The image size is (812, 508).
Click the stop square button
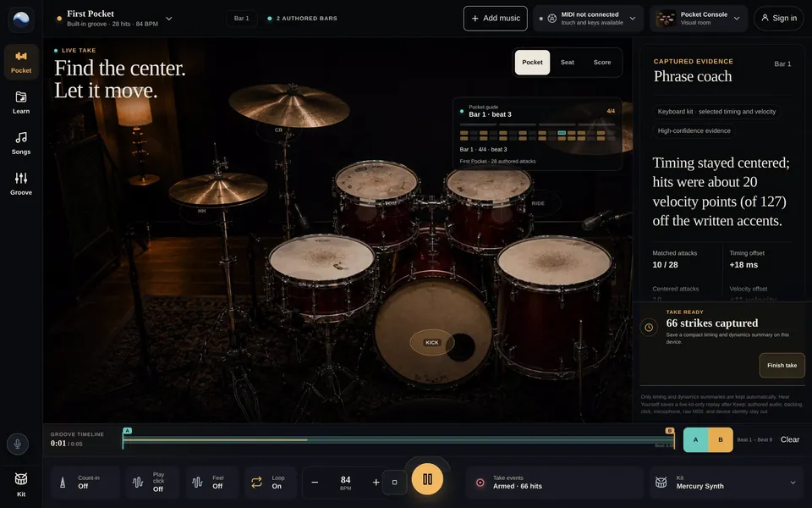[x=395, y=482]
